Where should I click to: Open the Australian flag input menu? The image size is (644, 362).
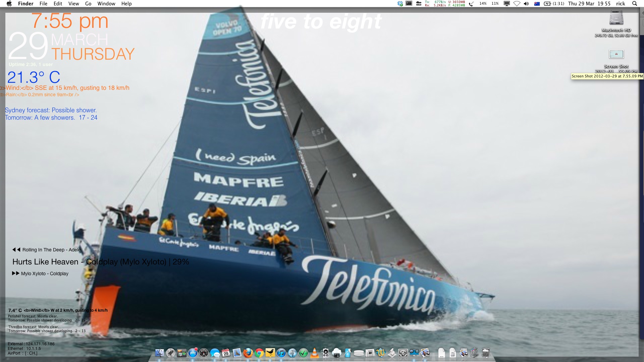[x=537, y=4]
